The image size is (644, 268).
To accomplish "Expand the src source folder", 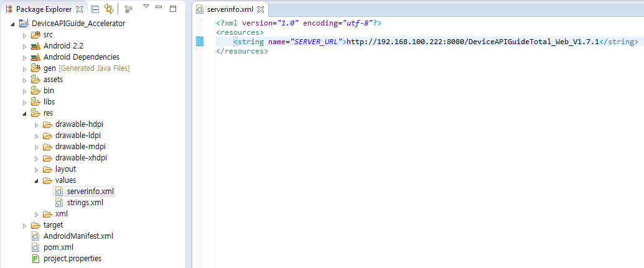I will 26,35.
